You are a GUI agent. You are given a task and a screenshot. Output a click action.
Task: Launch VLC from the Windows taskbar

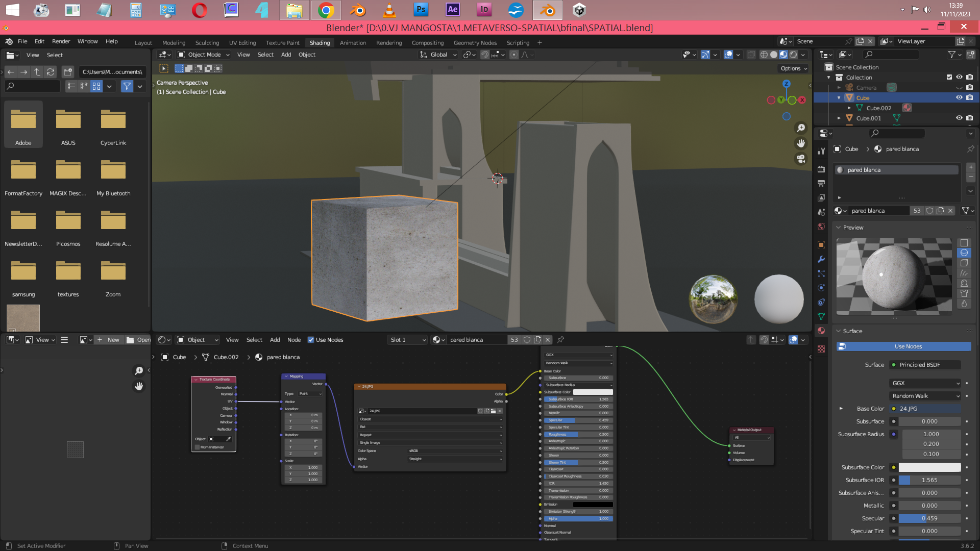389,10
